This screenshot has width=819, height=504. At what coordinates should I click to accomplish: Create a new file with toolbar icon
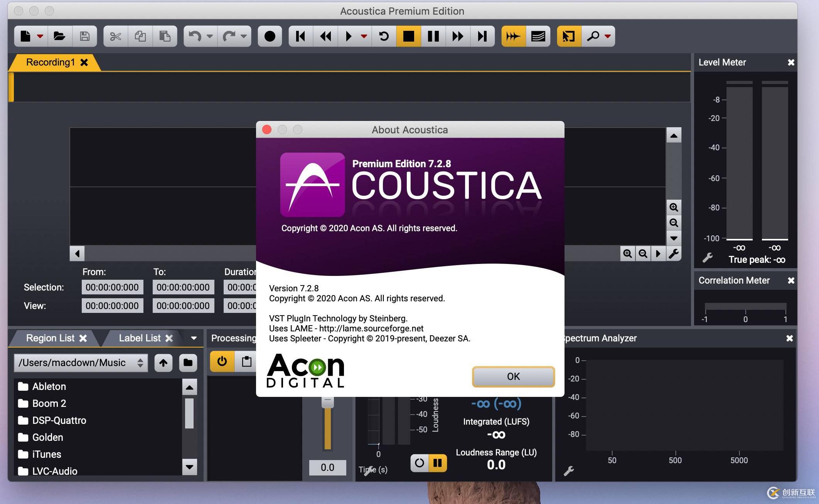click(x=25, y=36)
